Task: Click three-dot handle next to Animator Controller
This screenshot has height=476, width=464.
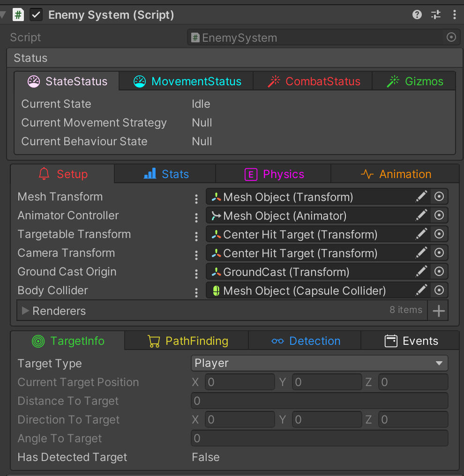Action: (196, 217)
